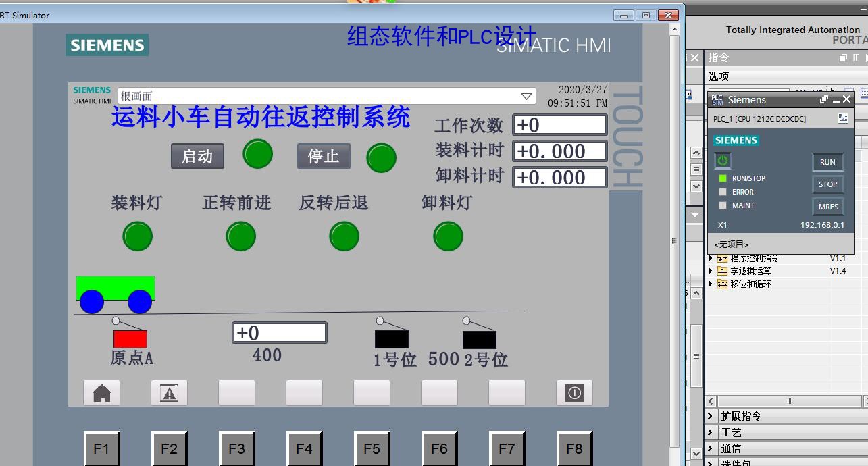Toggle the black 2号位 limit switch
The height and width of the screenshot is (466, 868).
pyautogui.click(x=480, y=339)
